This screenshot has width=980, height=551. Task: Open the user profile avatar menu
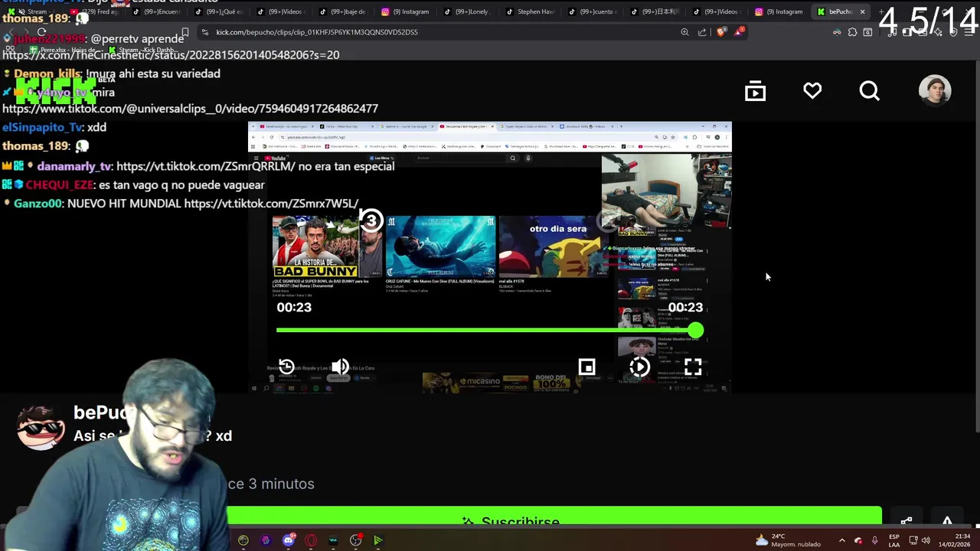pyautogui.click(x=935, y=91)
